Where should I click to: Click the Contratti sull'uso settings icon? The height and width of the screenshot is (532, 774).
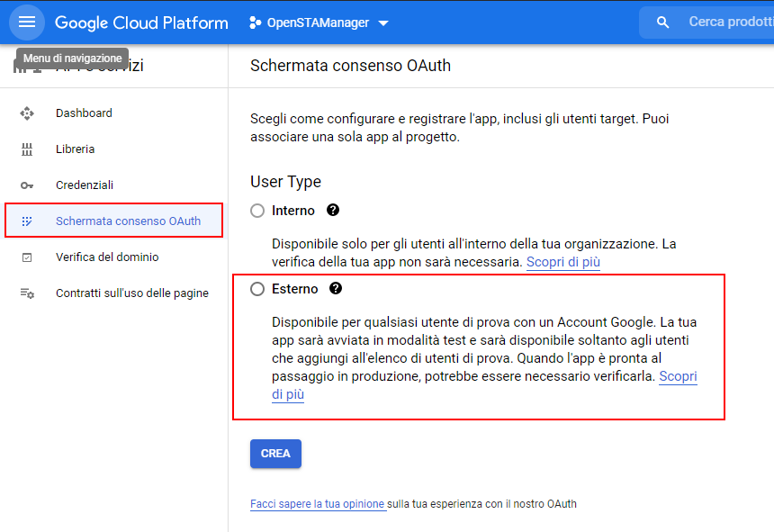[27, 293]
